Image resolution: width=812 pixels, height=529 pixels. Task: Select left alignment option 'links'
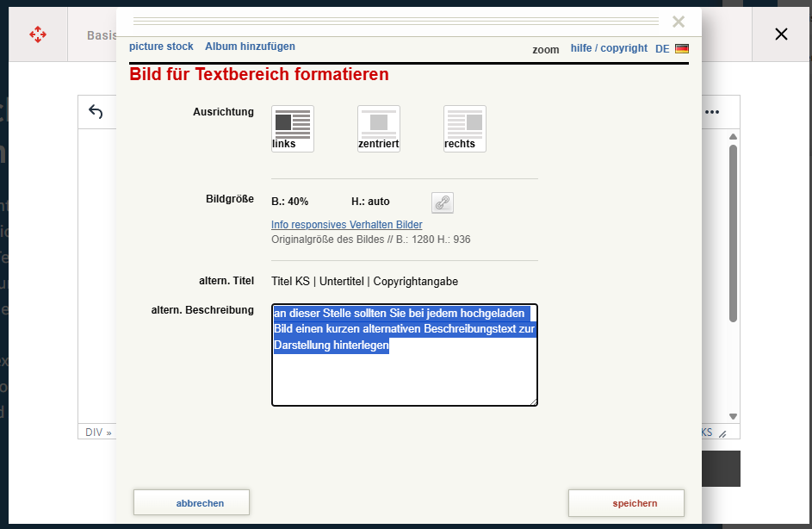pos(293,128)
